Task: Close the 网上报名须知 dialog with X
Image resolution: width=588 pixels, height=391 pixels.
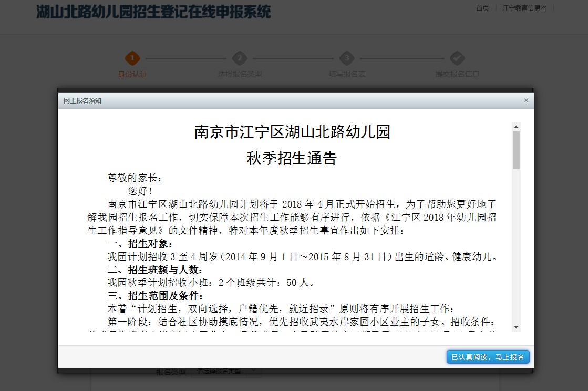Action: tap(526, 100)
